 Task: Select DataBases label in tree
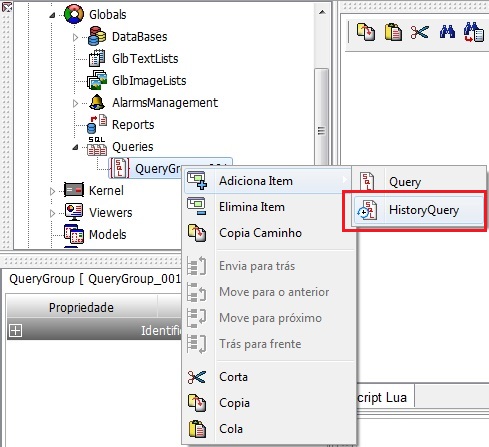point(139,36)
